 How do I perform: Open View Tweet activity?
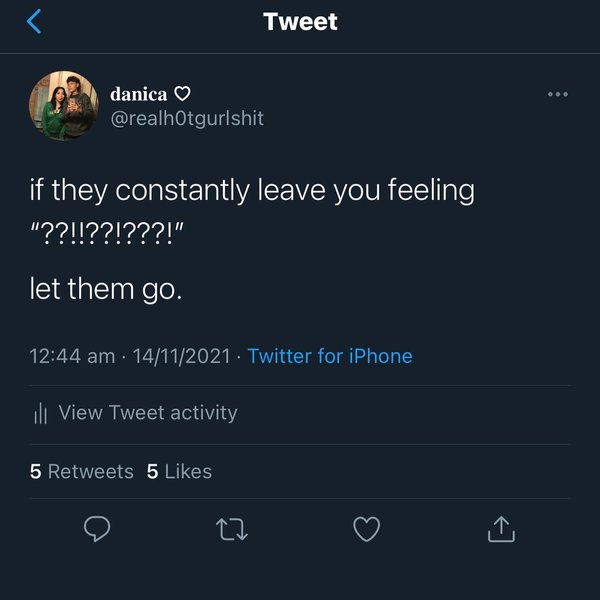click(147, 412)
